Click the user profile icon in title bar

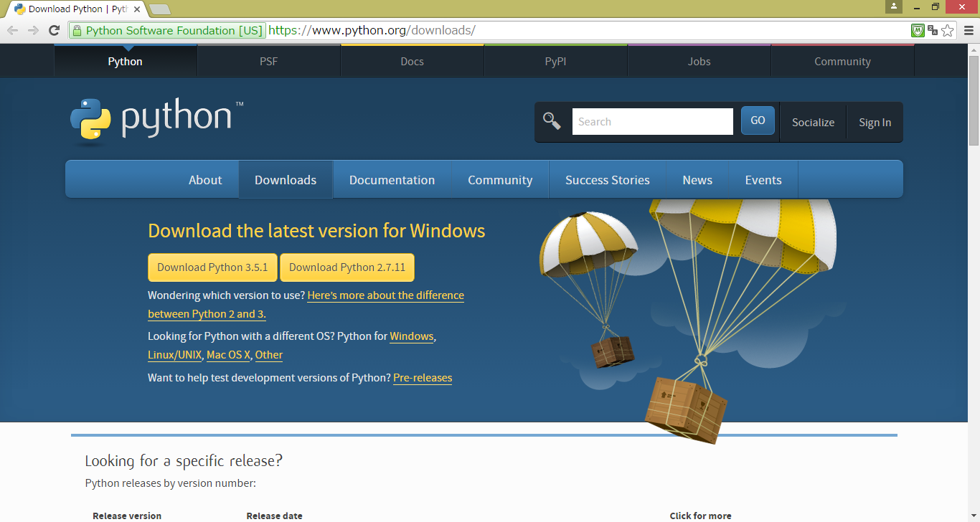coord(893,6)
